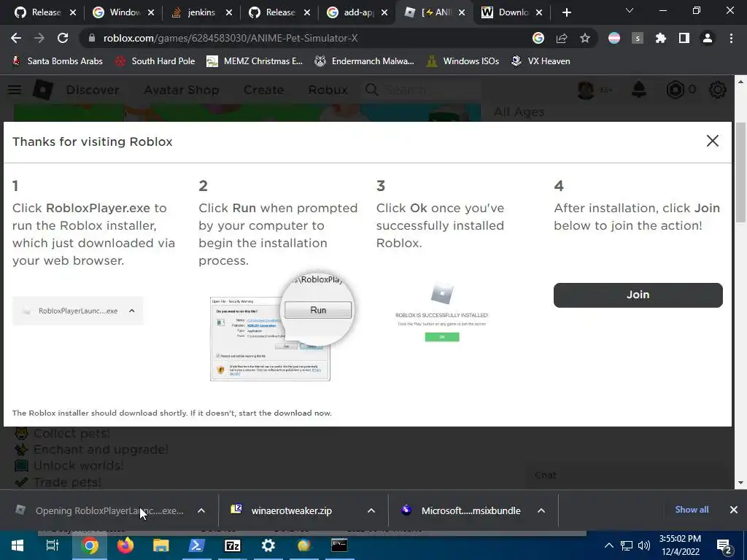Go forward to the next page
Image resolution: width=747 pixels, height=560 pixels.
click(x=39, y=38)
